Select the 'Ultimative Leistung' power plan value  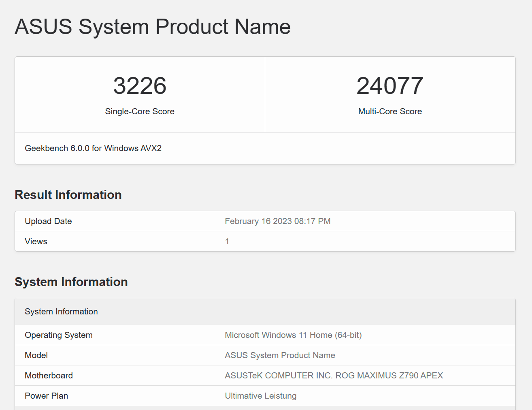coord(261,396)
